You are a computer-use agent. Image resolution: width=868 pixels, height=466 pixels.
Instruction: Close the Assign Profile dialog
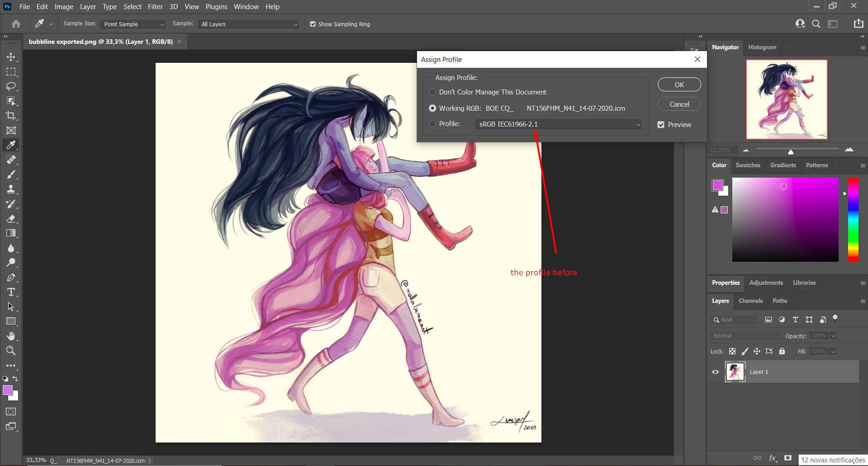(697, 59)
